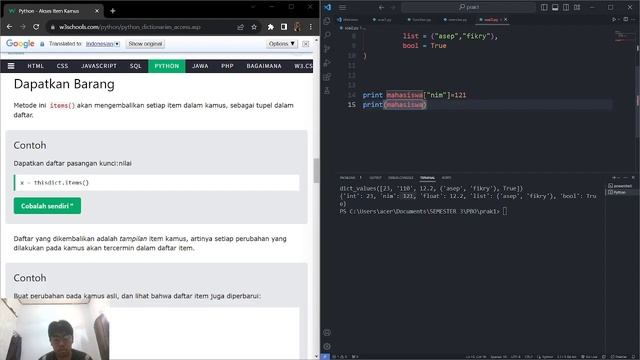Switch to the Problems panel tab
Image resolution: width=640 pixels, height=360 pixels.
pos(347,178)
